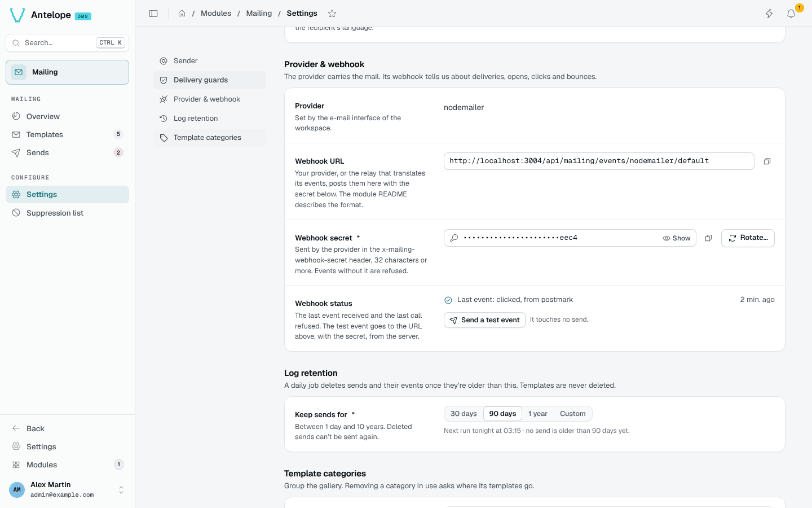Click the Alex Martin avatar
This screenshot has height=508, width=812.
(17, 490)
